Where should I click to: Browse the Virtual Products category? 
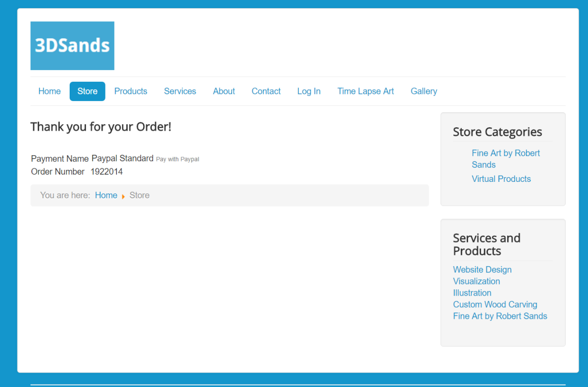[501, 179]
